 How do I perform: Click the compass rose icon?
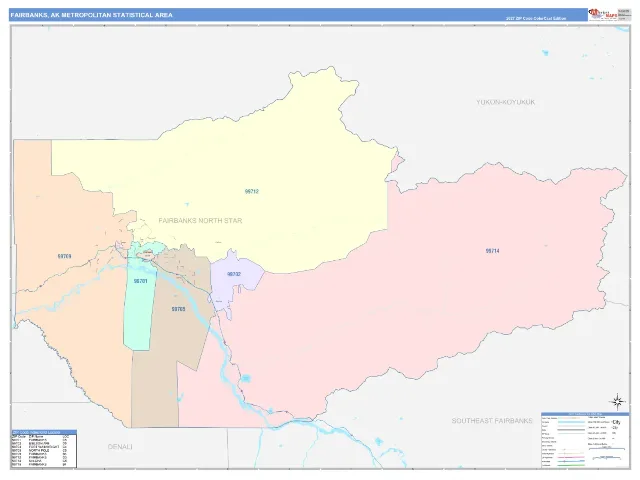[618, 402]
